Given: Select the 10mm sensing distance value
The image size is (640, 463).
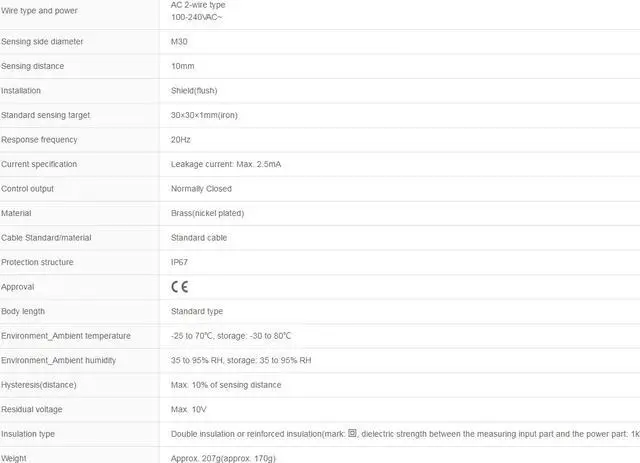Looking at the screenshot, I should tap(182, 66).
